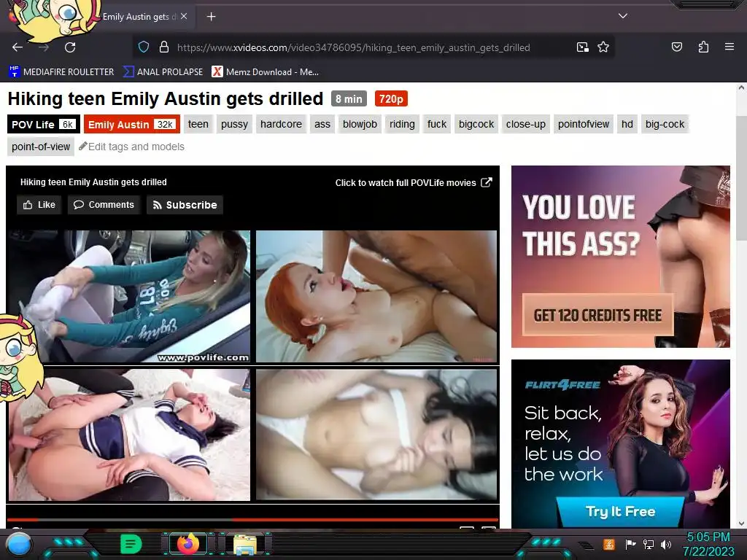Viewport: 747px width, 560px height.
Task: Close the current browser tab
Action: coord(184,16)
